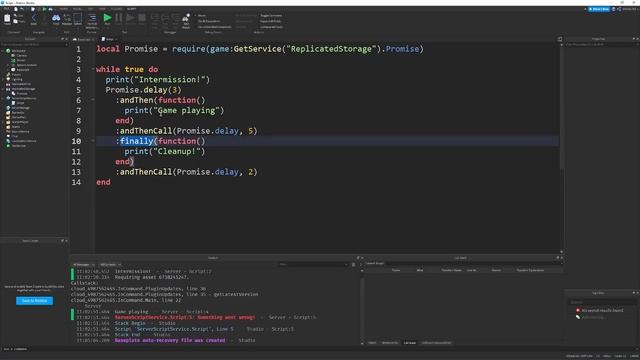Viewport: 640px width, 360px height.
Task: Click the Output filter text field
Action: [x=313, y=264]
